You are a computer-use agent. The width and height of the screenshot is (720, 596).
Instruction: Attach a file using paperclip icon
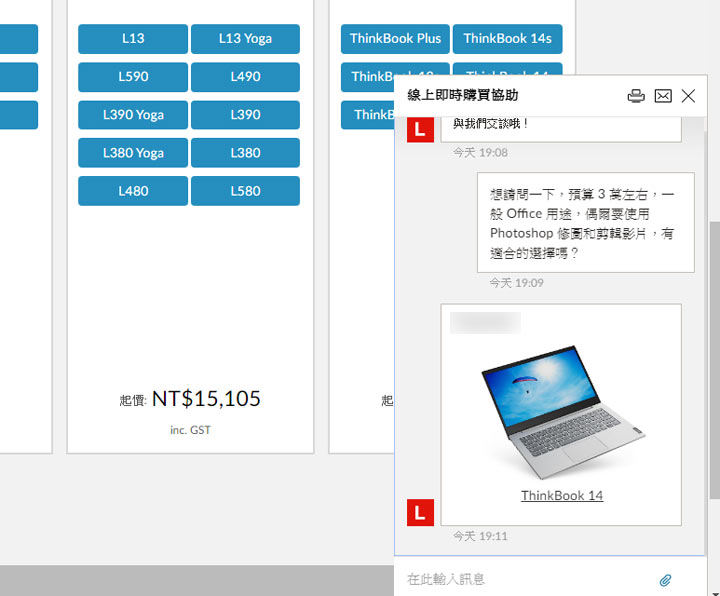[x=665, y=580]
